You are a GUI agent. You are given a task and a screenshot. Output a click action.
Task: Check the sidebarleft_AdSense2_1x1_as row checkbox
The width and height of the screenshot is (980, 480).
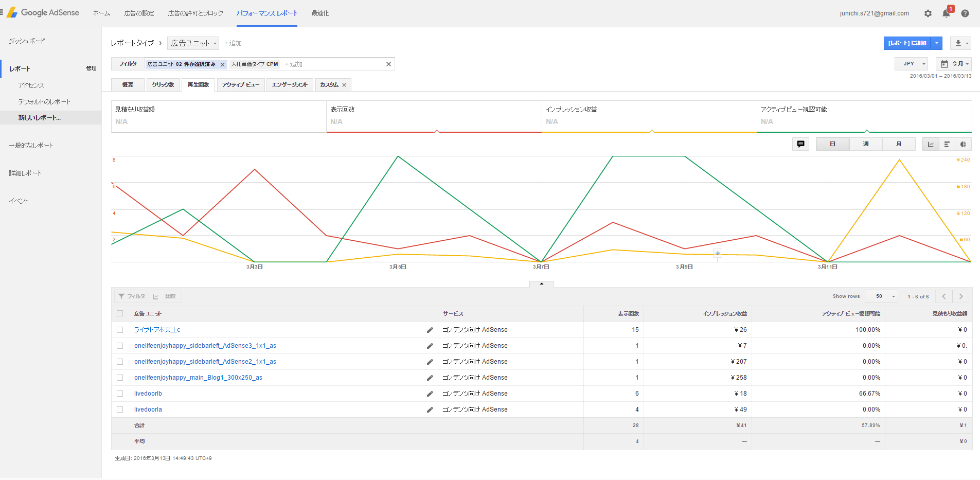(120, 362)
